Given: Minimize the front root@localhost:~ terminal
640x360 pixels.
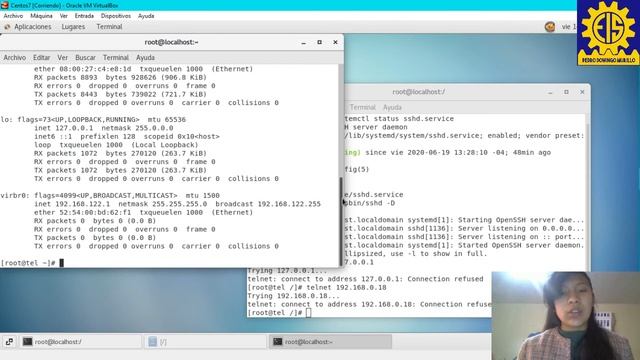Looking at the screenshot, I should [304, 42].
